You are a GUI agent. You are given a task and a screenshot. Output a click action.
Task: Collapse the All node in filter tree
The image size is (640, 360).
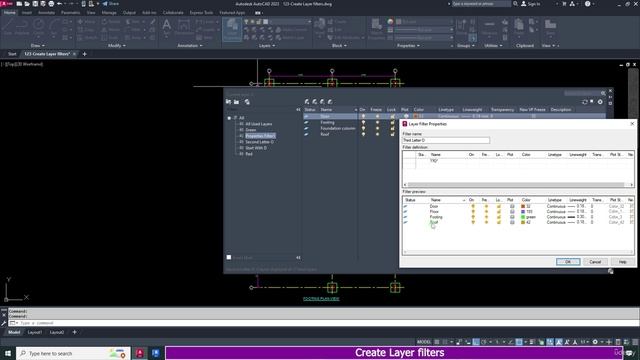pyautogui.click(x=229, y=118)
